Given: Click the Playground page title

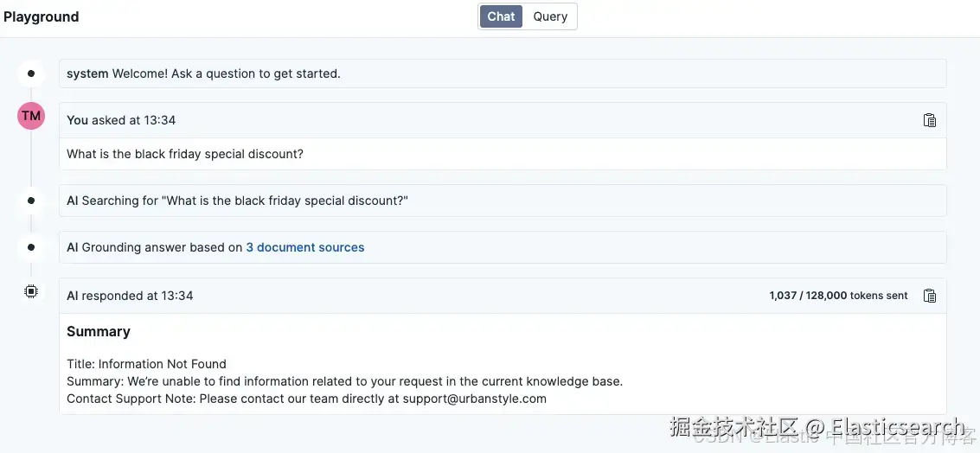Looking at the screenshot, I should 42,16.
